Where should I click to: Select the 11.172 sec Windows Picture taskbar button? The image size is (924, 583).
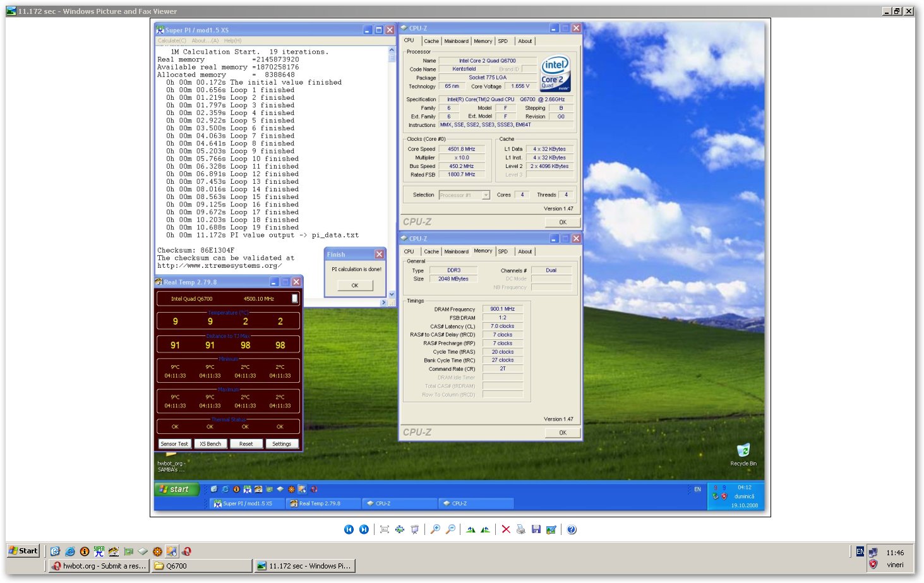304,566
